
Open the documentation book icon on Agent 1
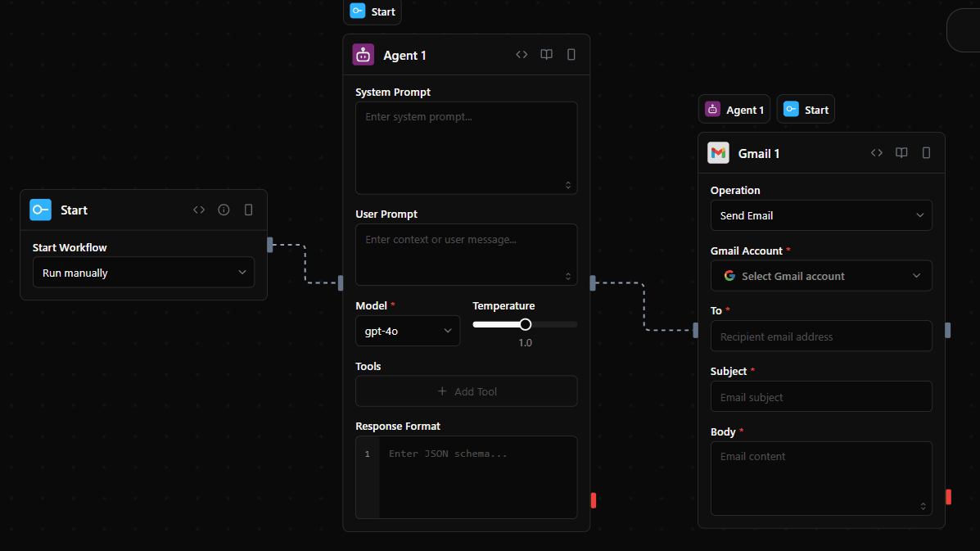pyautogui.click(x=546, y=55)
